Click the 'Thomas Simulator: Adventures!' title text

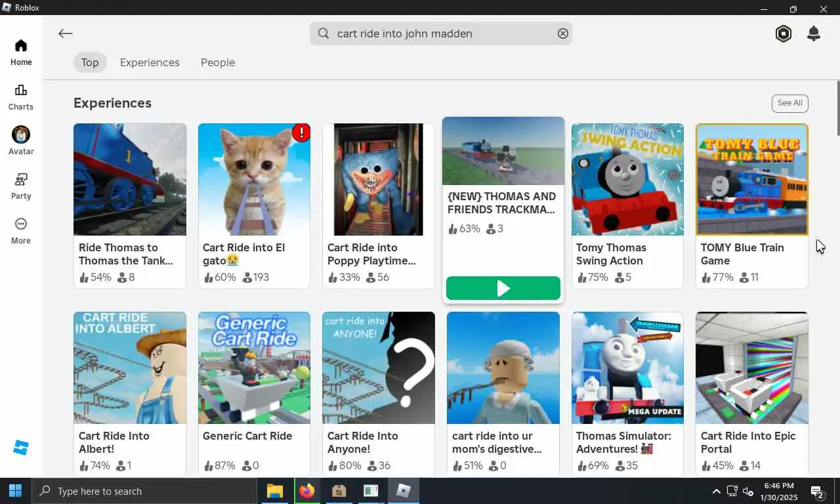[x=623, y=442]
